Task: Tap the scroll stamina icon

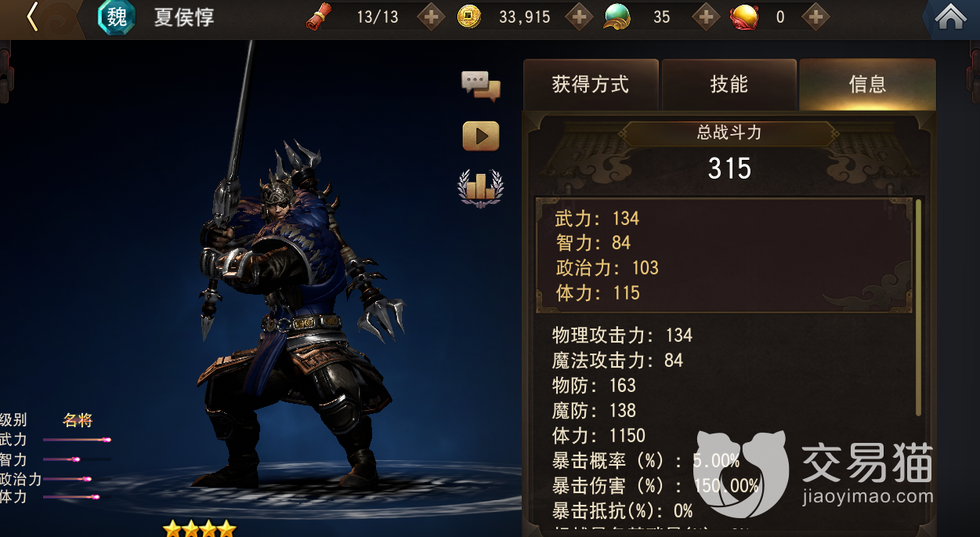Action: click(318, 16)
